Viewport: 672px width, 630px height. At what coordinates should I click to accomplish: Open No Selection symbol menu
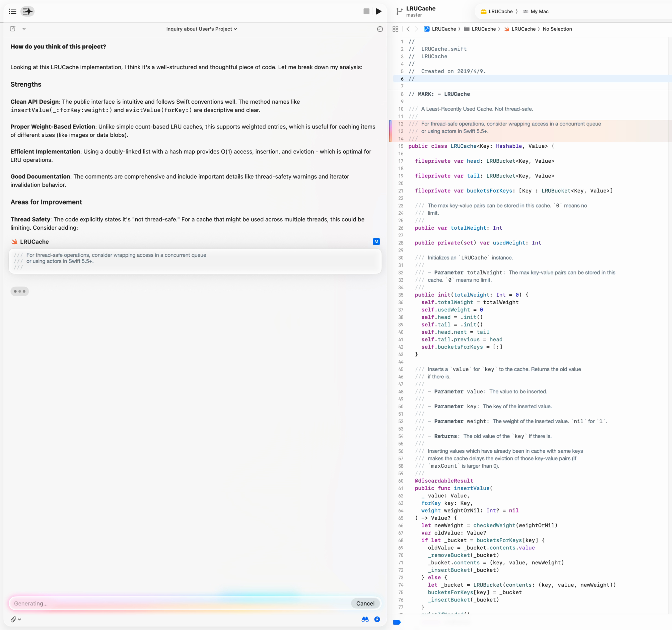(557, 29)
